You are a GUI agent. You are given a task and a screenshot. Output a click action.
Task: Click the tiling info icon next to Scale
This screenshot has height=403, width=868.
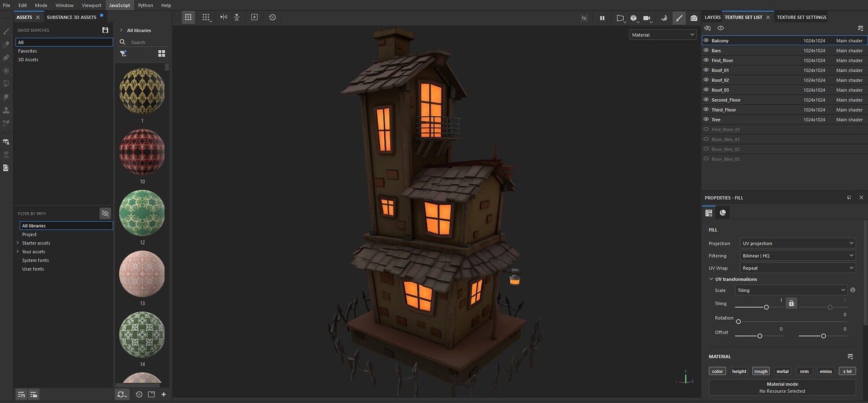point(853,290)
